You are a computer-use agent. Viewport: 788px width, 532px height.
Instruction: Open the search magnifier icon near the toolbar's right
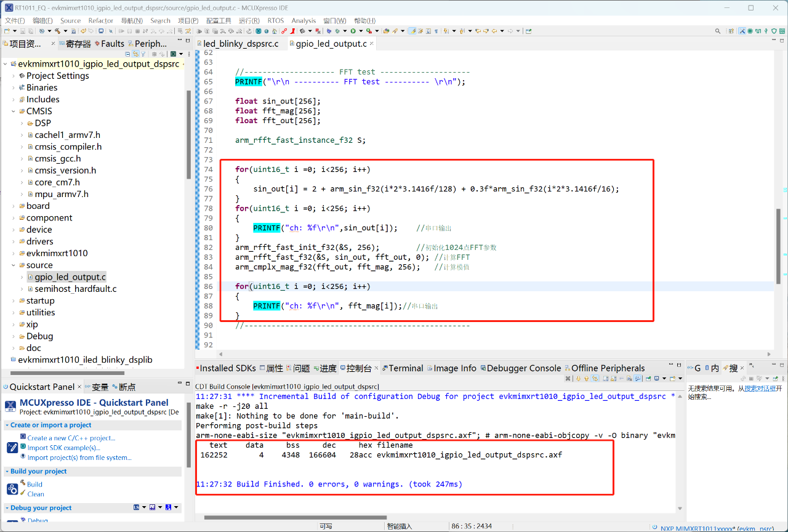click(x=718, y=30)
